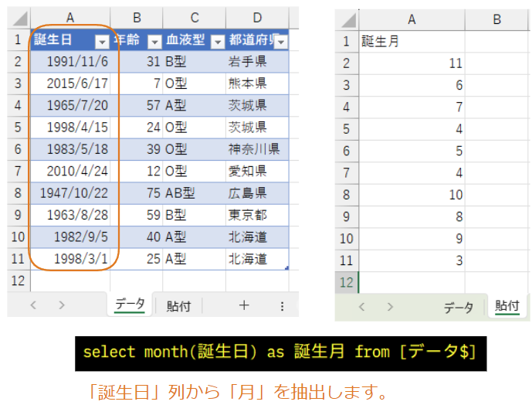Select prefecture cell 神奈川県
Viewport: 532px width, 405px height.
257,149
